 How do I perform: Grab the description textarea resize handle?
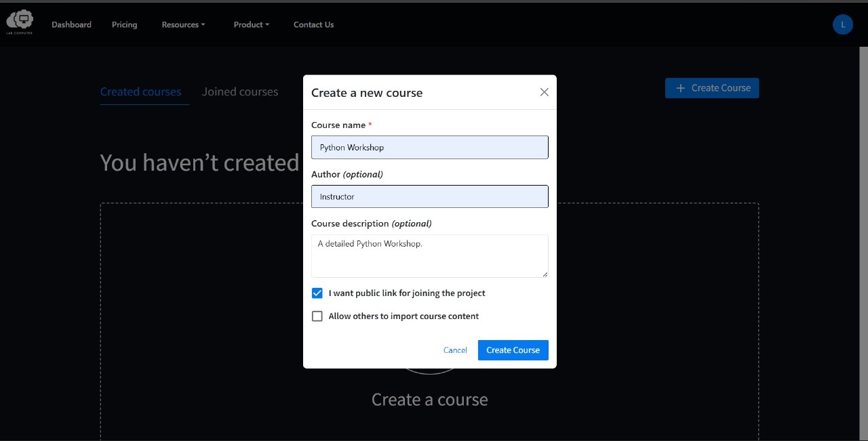pos(544,274)
